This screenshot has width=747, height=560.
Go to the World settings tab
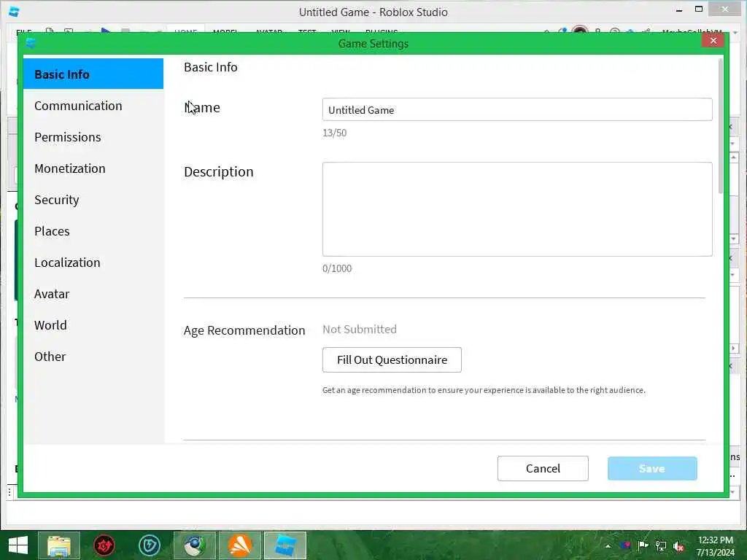coord(93,325)
